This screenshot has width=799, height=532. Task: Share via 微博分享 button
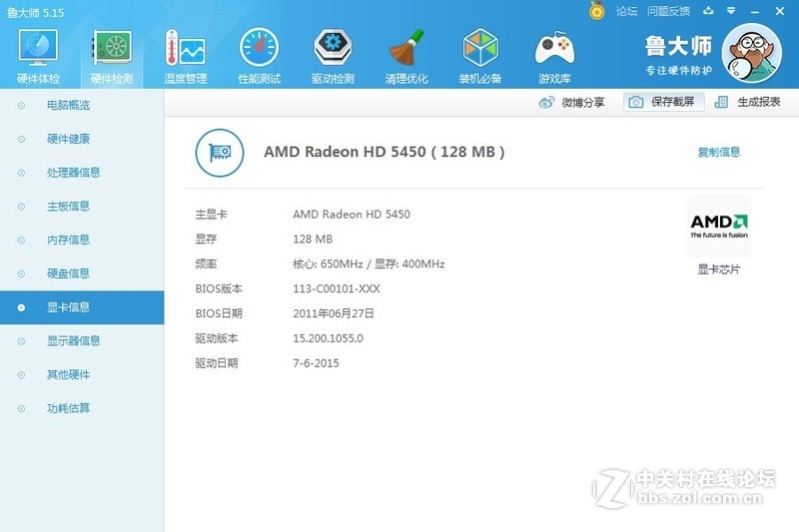coord(571,103)
